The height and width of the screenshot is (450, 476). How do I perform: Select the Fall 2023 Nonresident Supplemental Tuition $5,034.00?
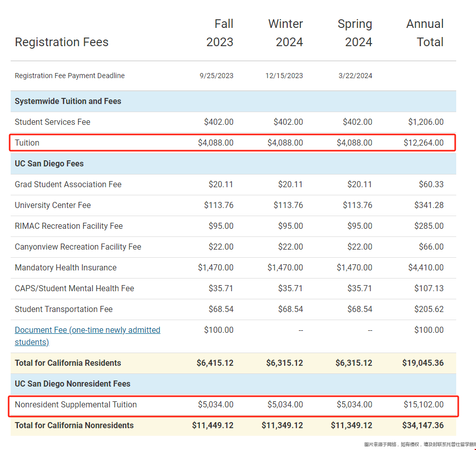point(216,404)
